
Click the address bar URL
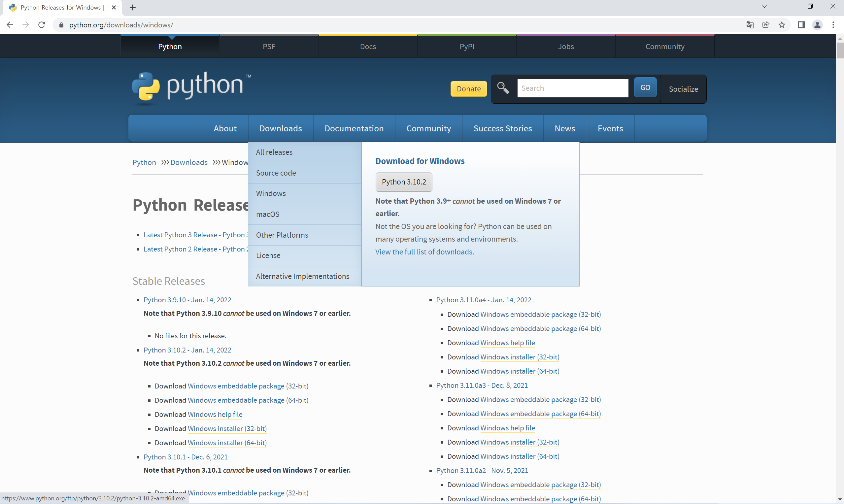pyautogui.click(x=121, y=25)
